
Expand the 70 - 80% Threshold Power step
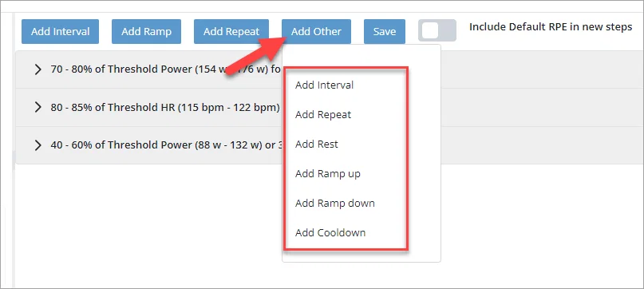point(38,69)
